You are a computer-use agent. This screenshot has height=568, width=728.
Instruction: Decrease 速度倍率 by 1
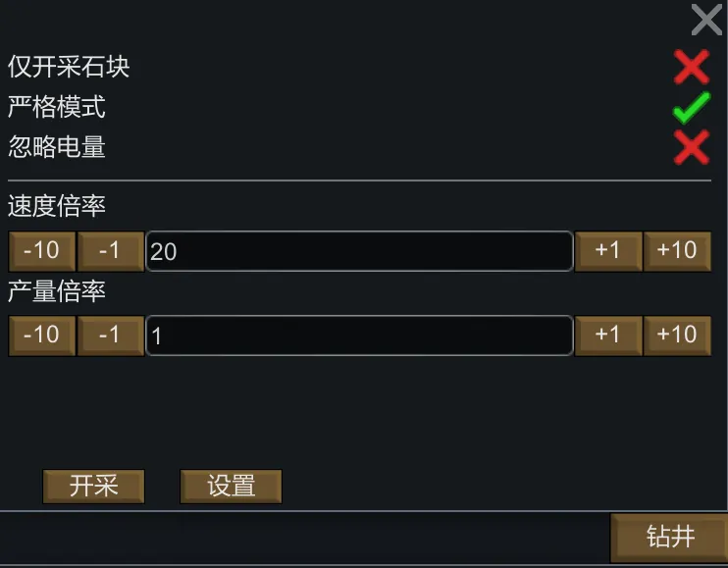tap(111, 251)
